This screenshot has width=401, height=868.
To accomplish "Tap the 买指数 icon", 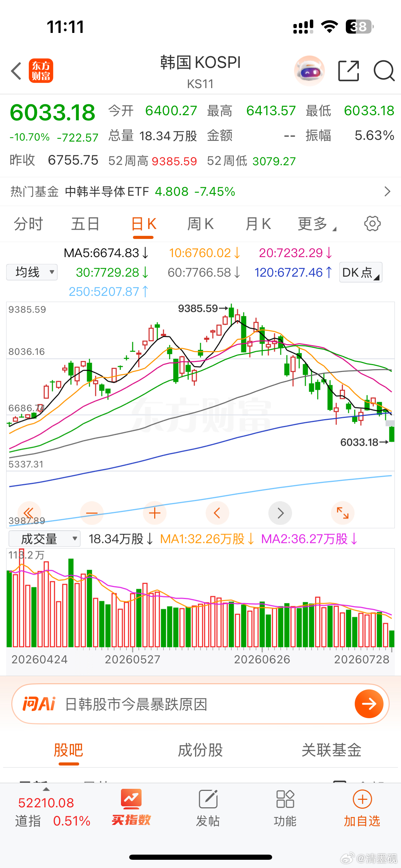I will pyautogui.click(x=131, y=799).
